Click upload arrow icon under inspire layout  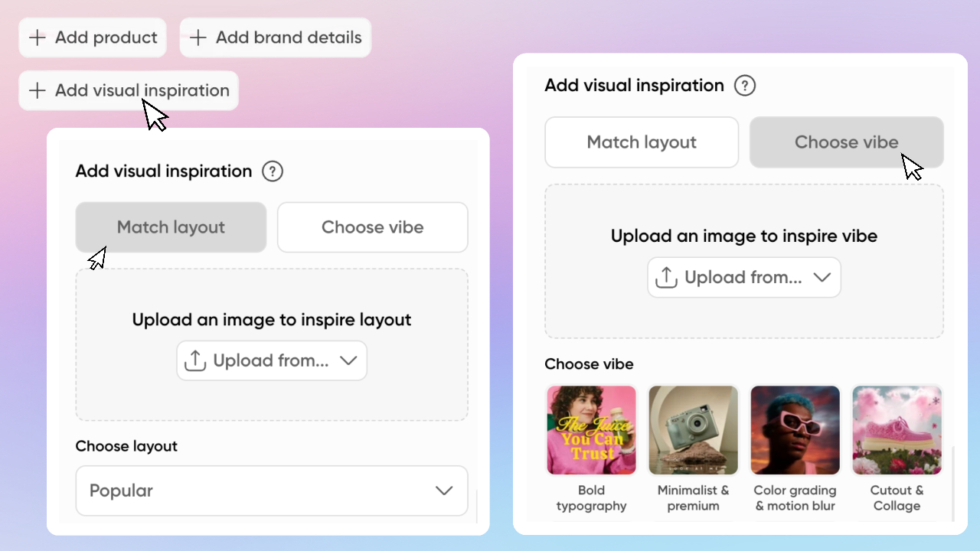(195, 361)
